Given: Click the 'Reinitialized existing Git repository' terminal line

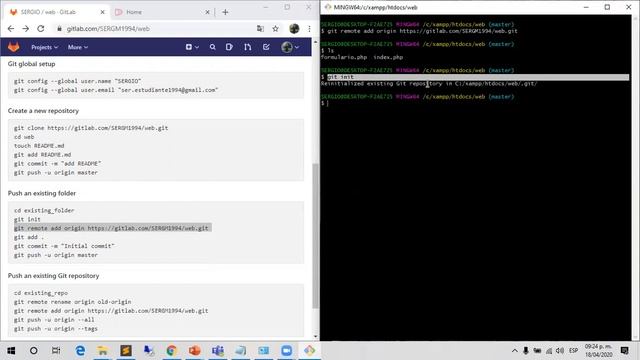Looking at the screenshot, I should click(429, 84).
